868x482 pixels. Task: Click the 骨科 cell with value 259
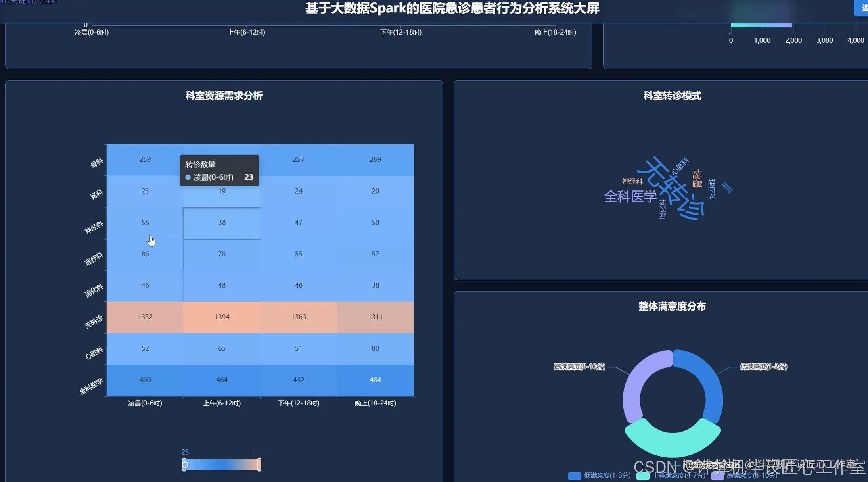(145, 159)
